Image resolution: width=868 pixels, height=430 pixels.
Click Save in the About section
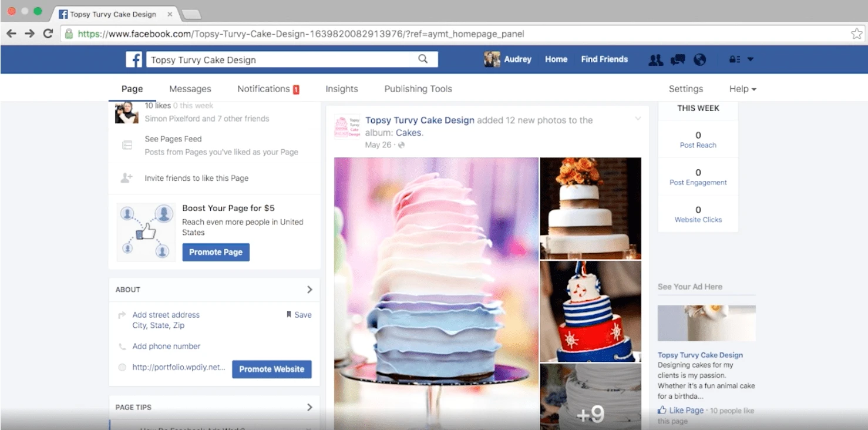[x=299, y=315]
